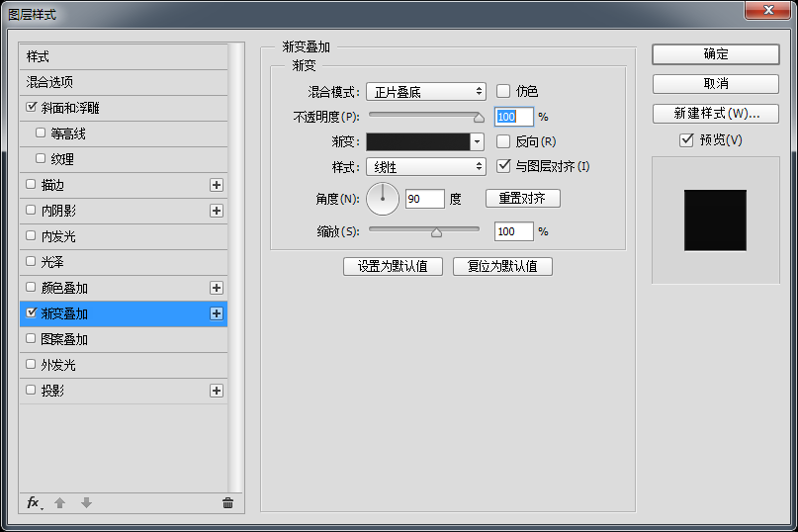
Task: Enable the 等高线 checkbox
Action: [x=41, y=133]
